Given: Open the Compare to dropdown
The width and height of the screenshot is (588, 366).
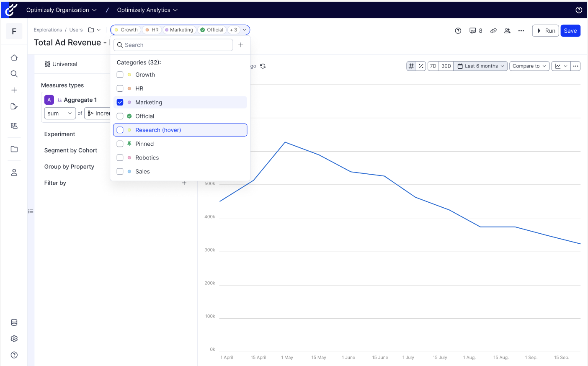Looking at the screenshot, I should click(529, 66).
